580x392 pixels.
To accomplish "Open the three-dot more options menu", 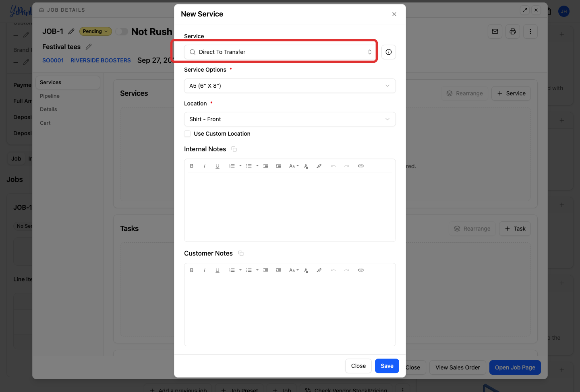I will [x=530, y=31].
